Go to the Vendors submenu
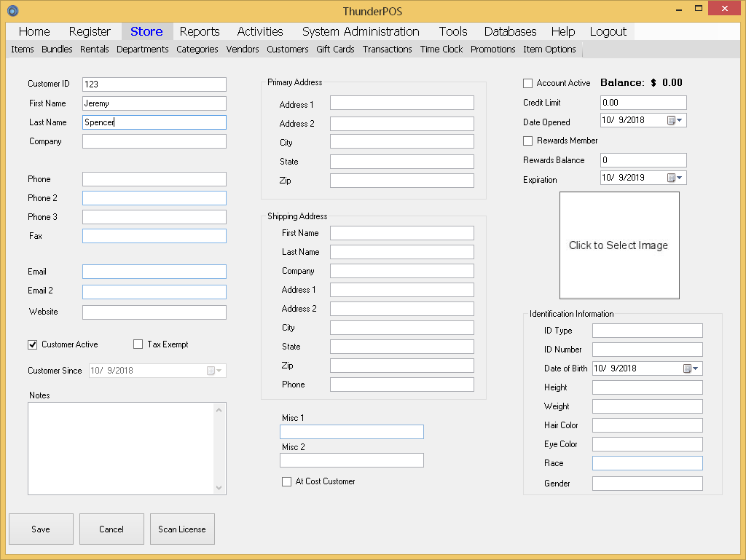The height and width of the screenshot is (560, 746). click(242, 50)
